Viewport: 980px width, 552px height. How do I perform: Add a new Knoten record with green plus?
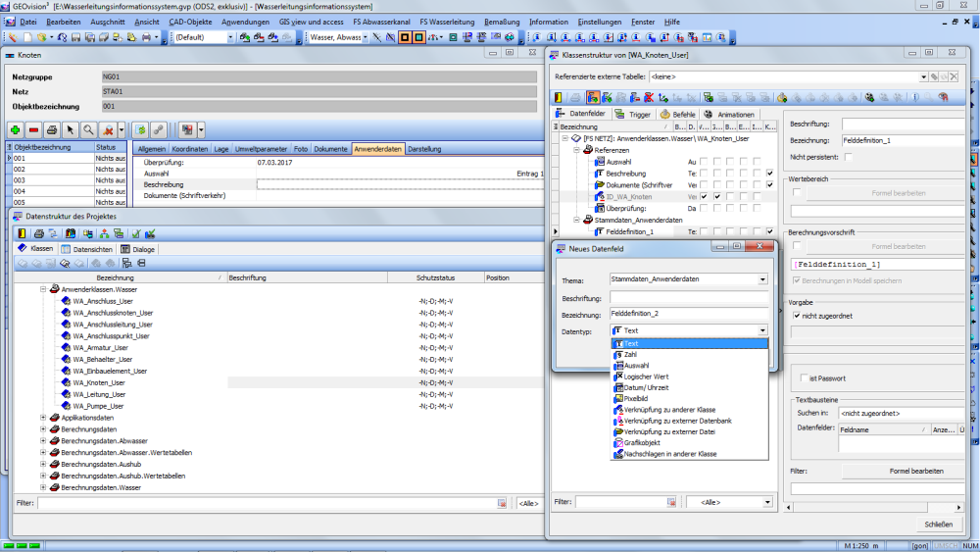(15, 130)
